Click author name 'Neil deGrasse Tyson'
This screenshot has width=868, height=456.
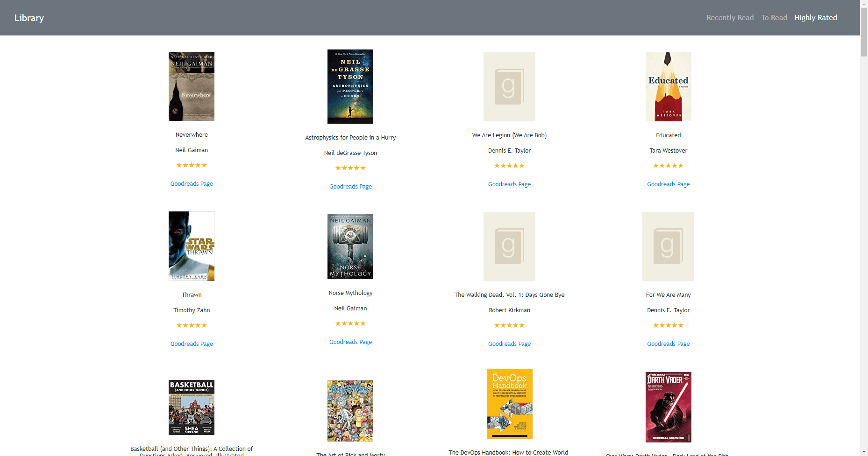pyautogui.click(x=350, y=153)
